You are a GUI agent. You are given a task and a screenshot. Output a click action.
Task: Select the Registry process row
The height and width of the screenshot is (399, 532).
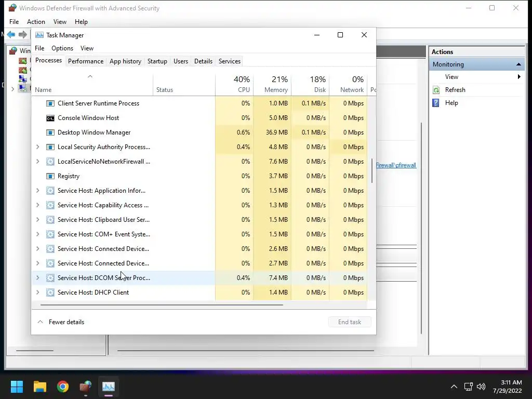click(x=199, y=176)
